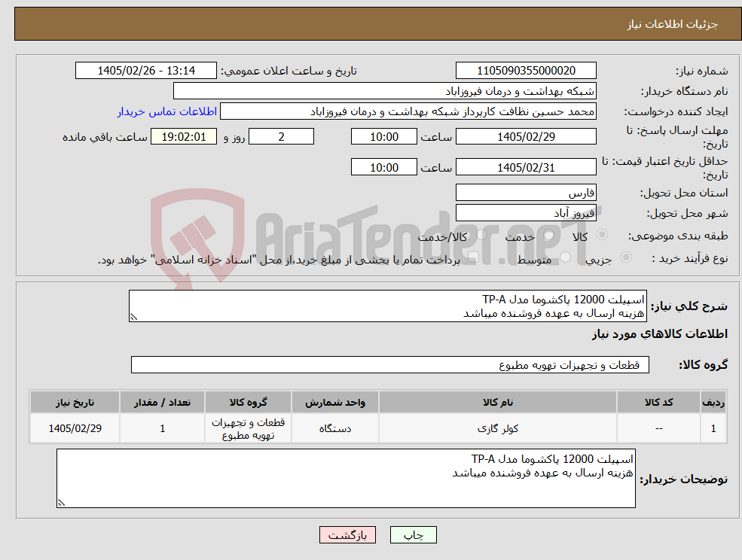This screenshot has width=742, height=560.
Task: Click the اطلاعات کالاهای مورد نیاز section heading
Action: click(x=660, y=334)
